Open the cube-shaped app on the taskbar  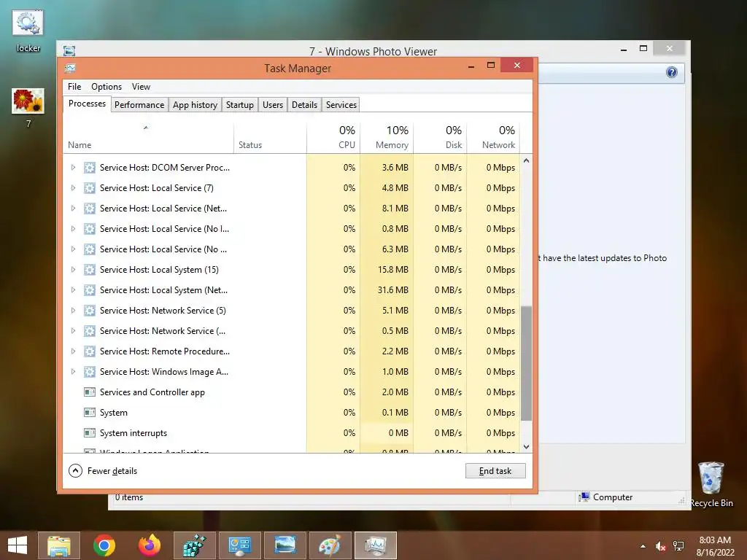point(194,545)
